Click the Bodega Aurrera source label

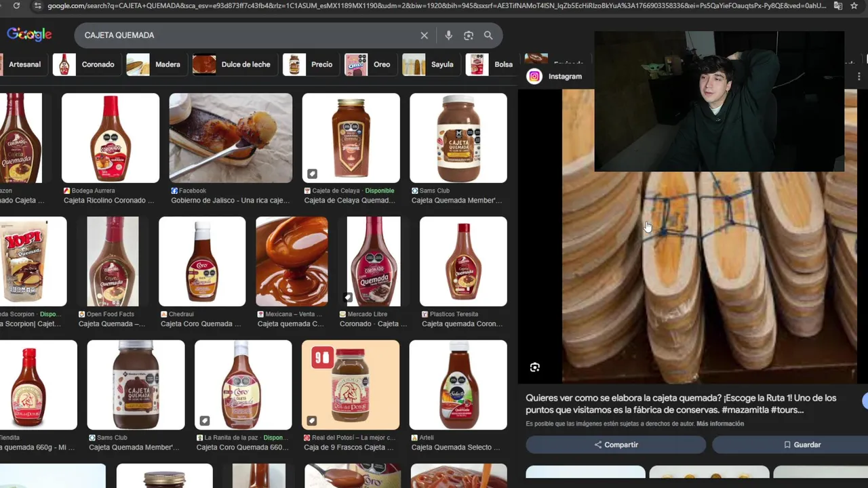point(94,191)
